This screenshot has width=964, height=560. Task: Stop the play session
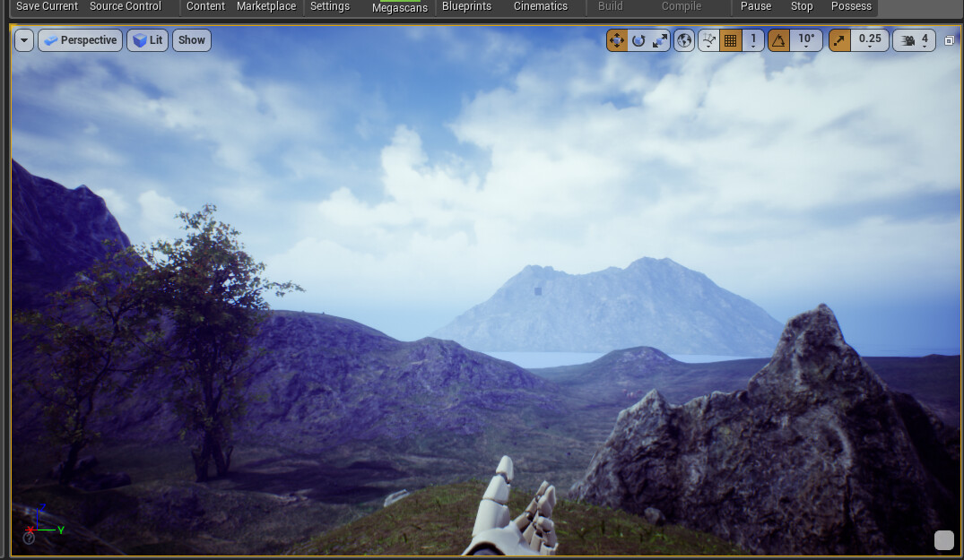click(802, 6)
